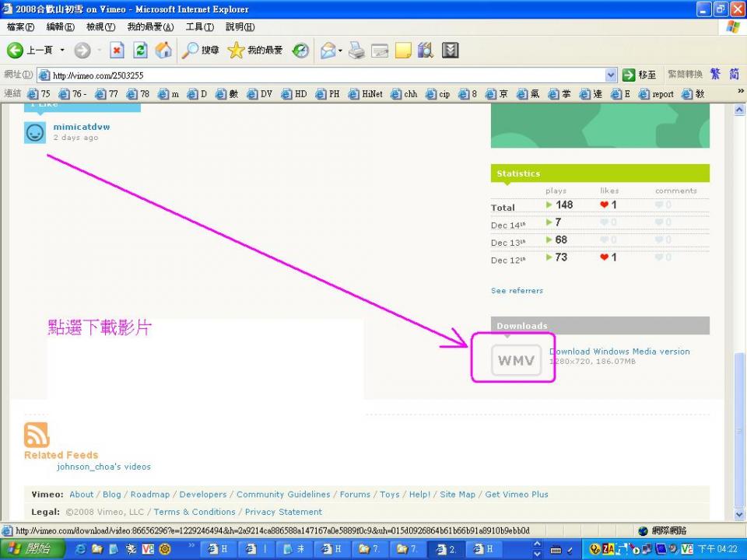Click Download Windows Media version link
Viewport: 747px width, 560px height.
[619, 352]
